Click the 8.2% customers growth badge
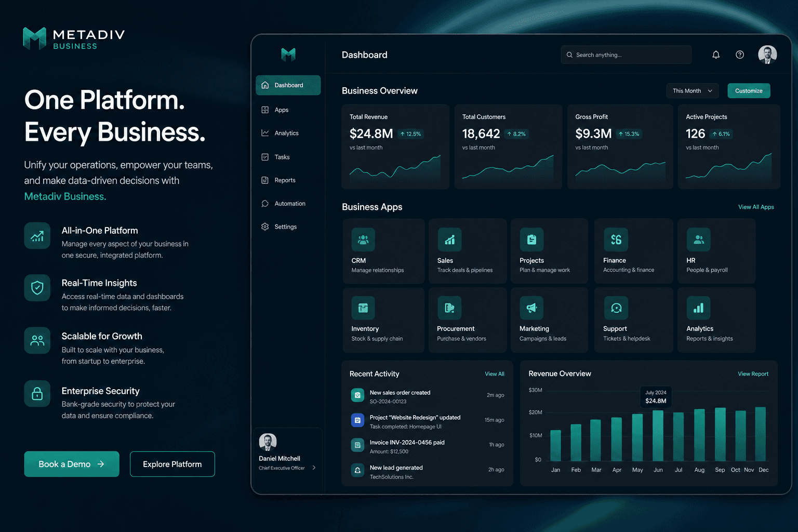 pyautogui.click(x=516, y=134)
